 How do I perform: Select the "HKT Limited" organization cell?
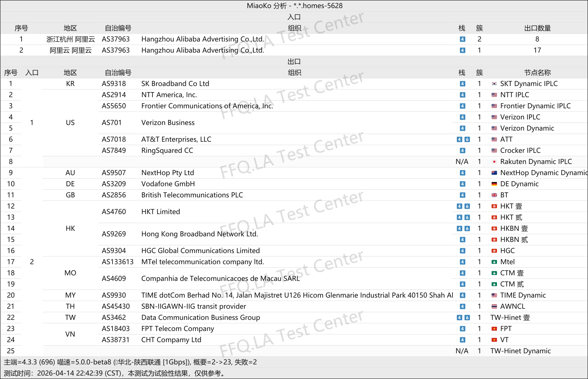(161, 212)
